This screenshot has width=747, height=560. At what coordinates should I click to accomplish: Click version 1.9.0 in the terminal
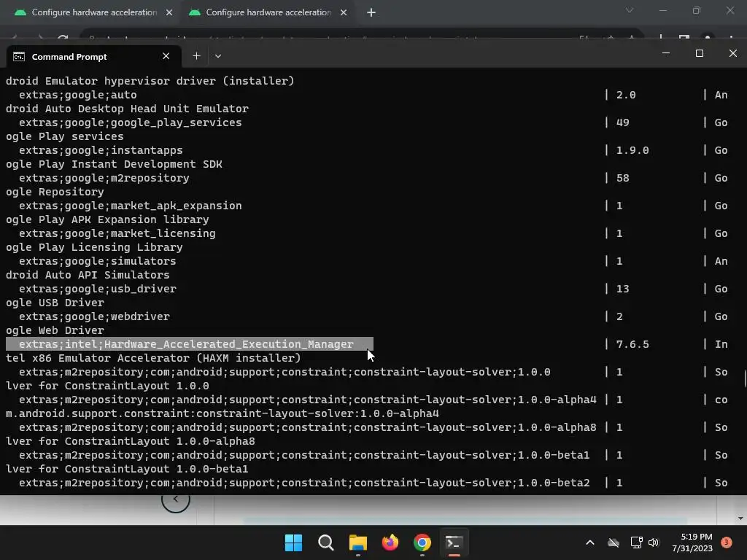click(632, 150)
